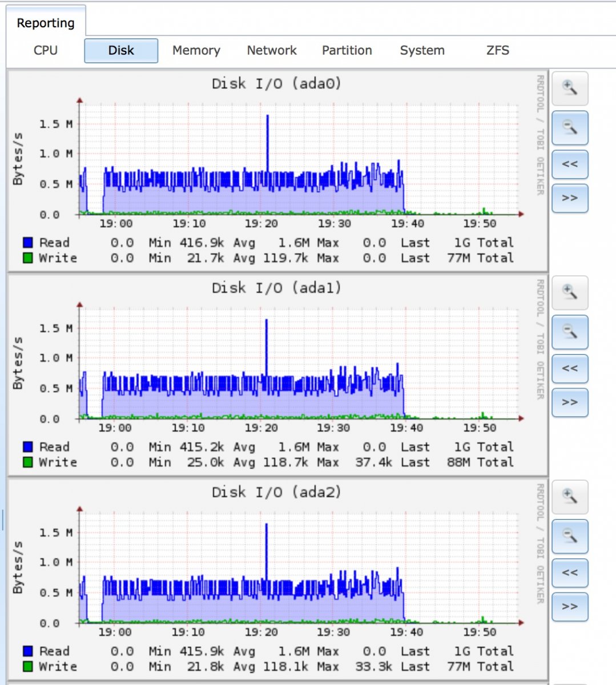Viewport: 616px width, 685px height.
Task: Zoom in on the ada2 disk graph
Action: click(x=570, y=497)
